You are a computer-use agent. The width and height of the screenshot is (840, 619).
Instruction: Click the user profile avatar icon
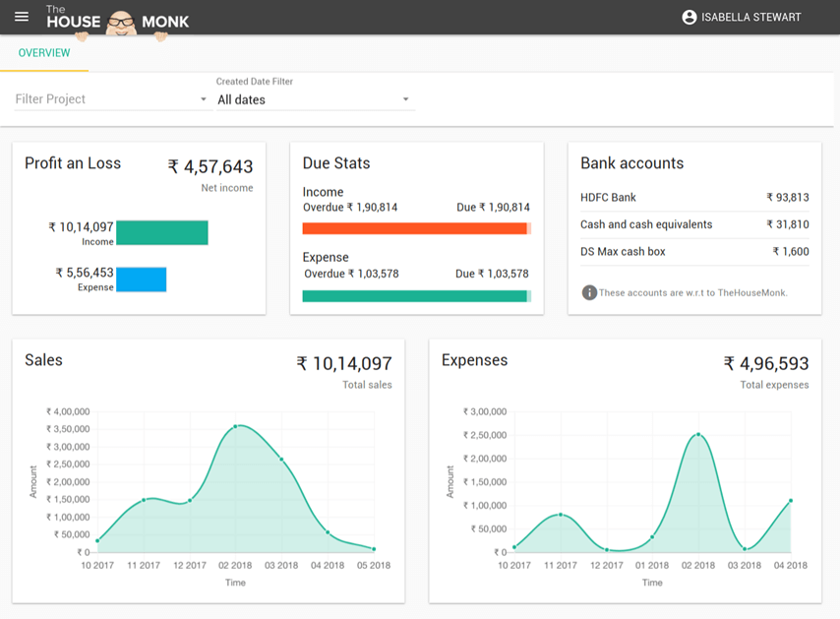(687, 16)
